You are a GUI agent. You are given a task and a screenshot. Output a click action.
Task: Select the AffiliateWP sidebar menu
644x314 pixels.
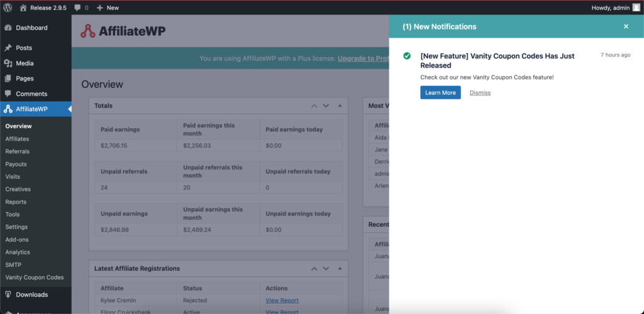36,109
